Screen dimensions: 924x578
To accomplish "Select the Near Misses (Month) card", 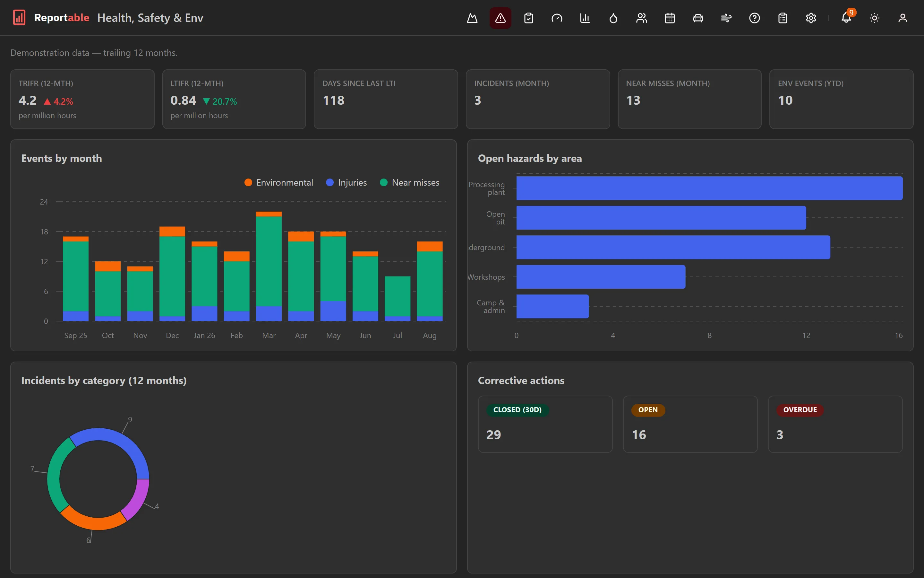I will point(689,99).
